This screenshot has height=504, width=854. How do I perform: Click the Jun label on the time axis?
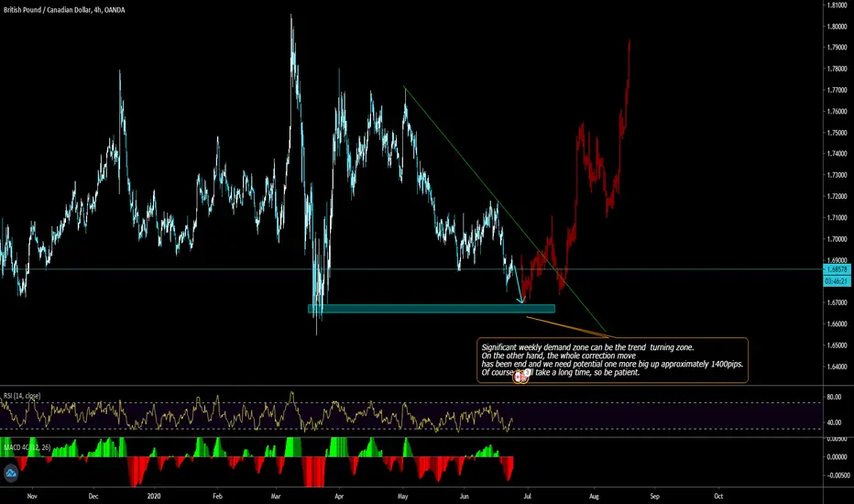pyautogui.click(x=464, y=496)
